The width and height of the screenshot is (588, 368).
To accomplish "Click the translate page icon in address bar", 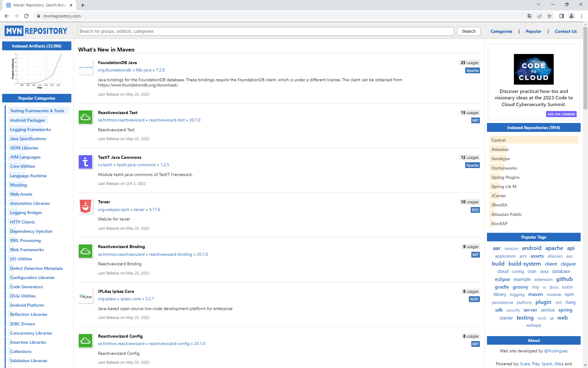I will (530, 16).
